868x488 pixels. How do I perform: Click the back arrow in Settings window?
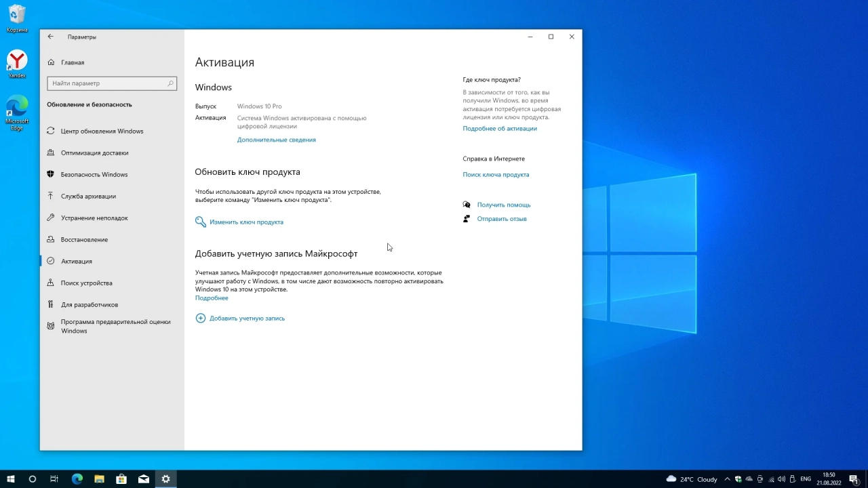click(x=50, y=37)
